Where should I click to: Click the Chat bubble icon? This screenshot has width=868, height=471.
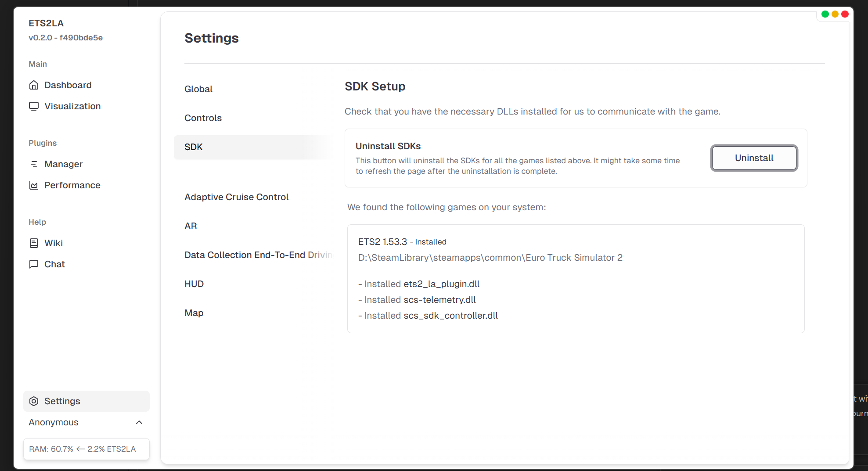(34, 264)
